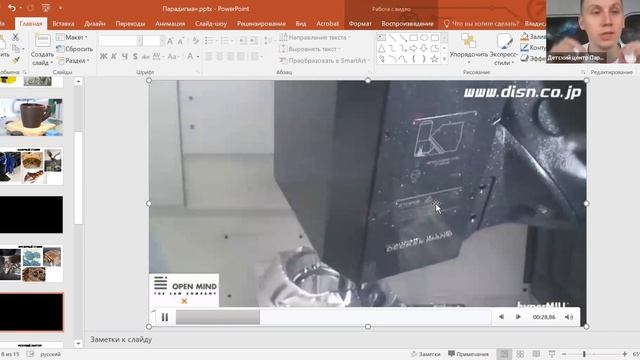This screenshot has height=360, width=640.
Task: Zoom in with the plus button
Action: [625, 354]
